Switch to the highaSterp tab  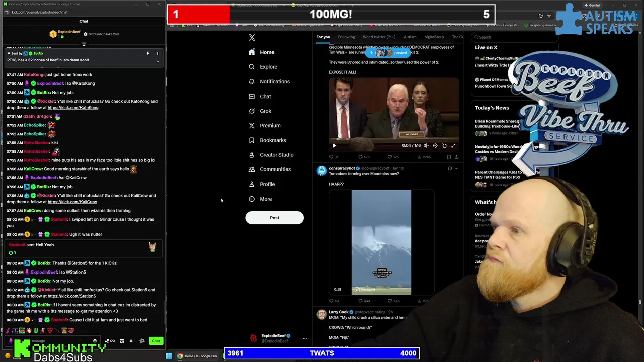434,37
